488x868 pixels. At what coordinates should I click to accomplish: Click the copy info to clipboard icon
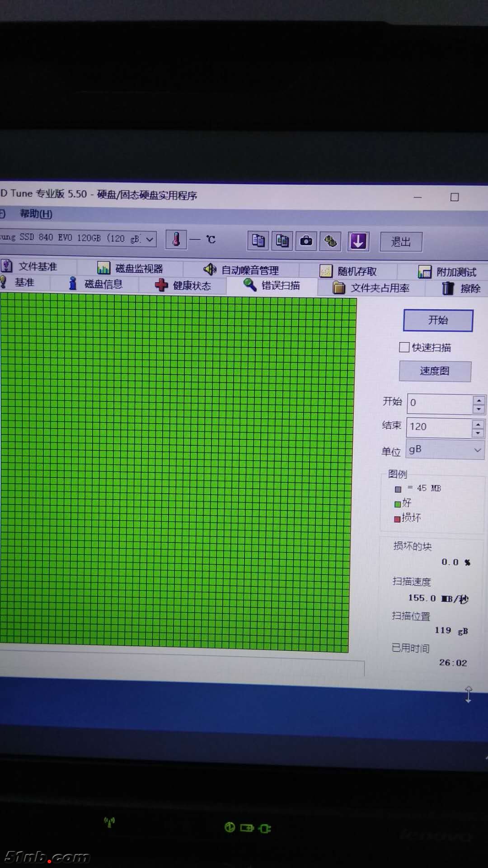pyautogui.click(x=258, y=241)
